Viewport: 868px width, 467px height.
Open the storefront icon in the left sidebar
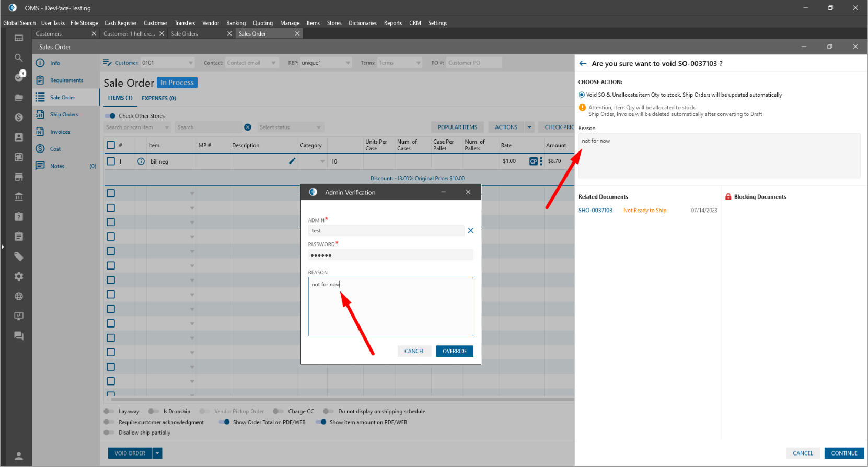pos(19,177)
